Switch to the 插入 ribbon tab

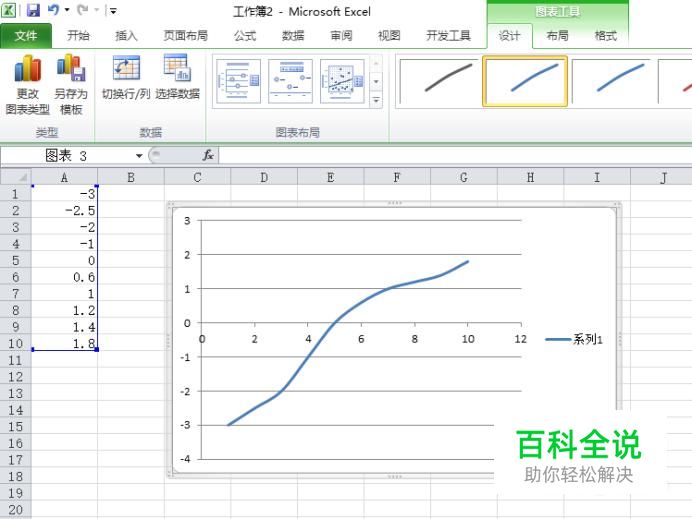pyautogui.click(x=126, y=36)
